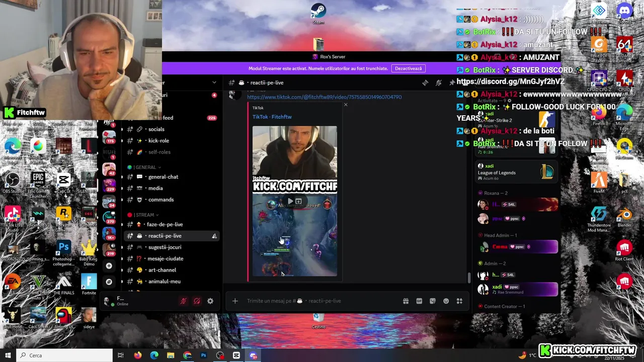Click Dezactivează streamer mode button
This screenshot has width=644, height=362.
point(408,68)
